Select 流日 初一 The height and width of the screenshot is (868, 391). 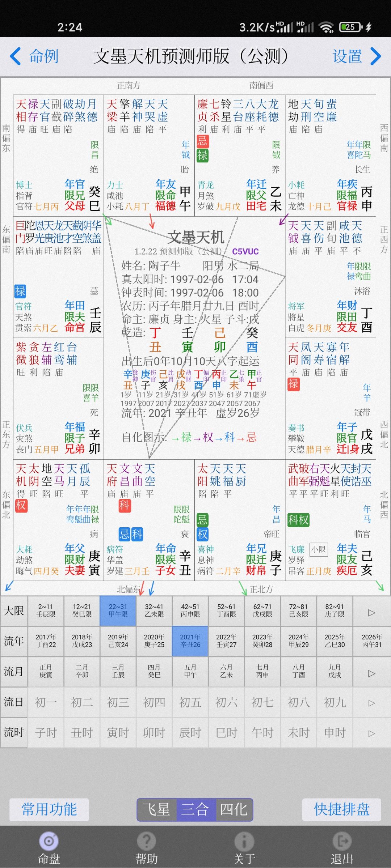coord(46,702)
